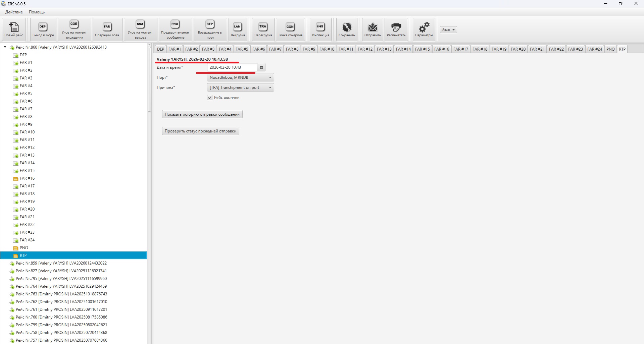The image size is (644, 344).
Task: Click Проверить статус последней отправки button
Action: 200,131
